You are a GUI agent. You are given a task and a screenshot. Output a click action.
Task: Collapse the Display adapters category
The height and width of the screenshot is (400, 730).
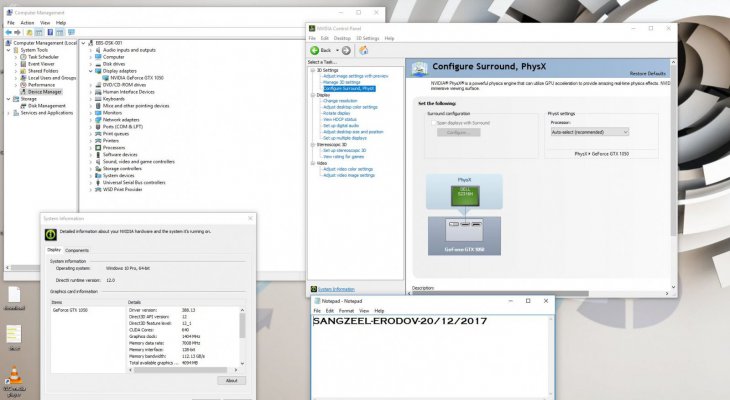pos(91,71)
